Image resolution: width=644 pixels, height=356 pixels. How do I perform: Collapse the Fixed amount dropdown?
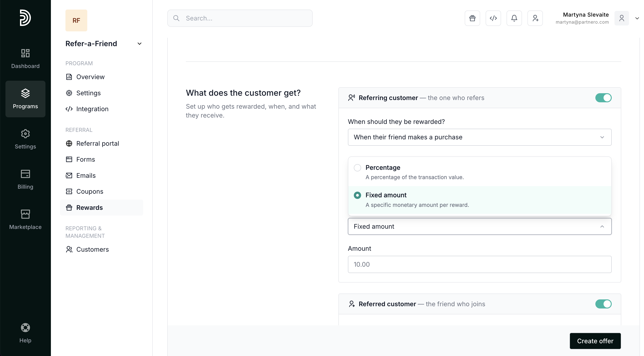tap(479, 226)
